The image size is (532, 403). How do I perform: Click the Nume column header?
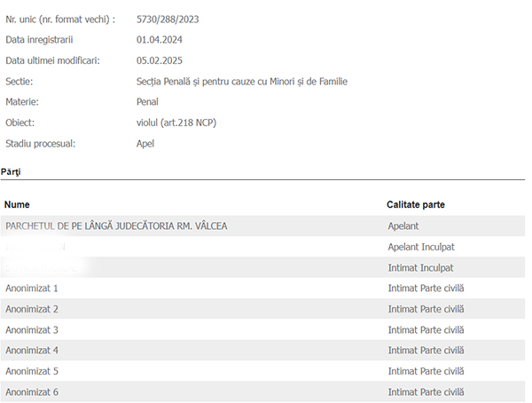(17, 204)
